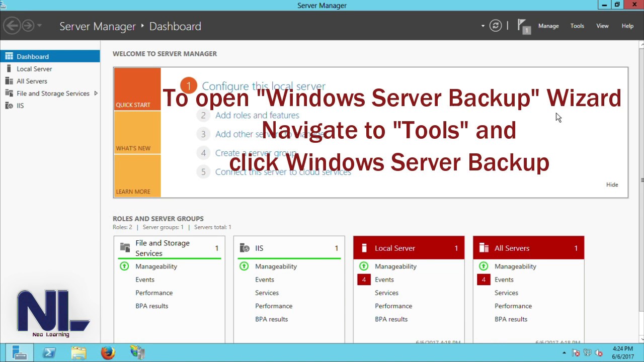
Task: Open File Explorer from the taskbar
Action: [x=78, y=352]
